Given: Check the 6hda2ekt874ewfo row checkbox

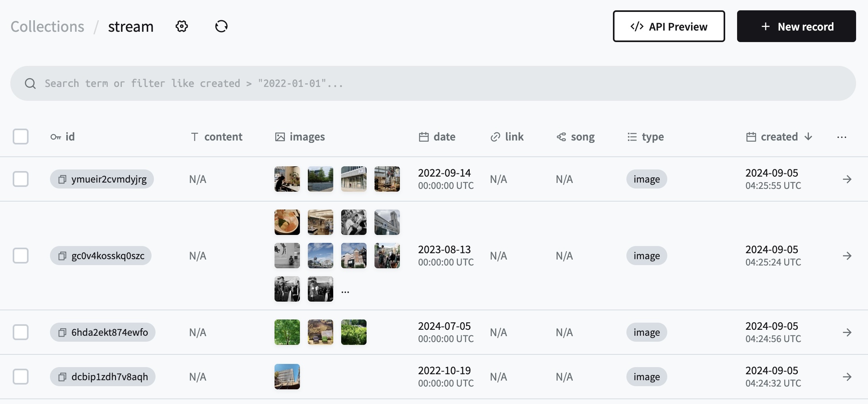Looking at the screenshot, I should click(21, 333).
